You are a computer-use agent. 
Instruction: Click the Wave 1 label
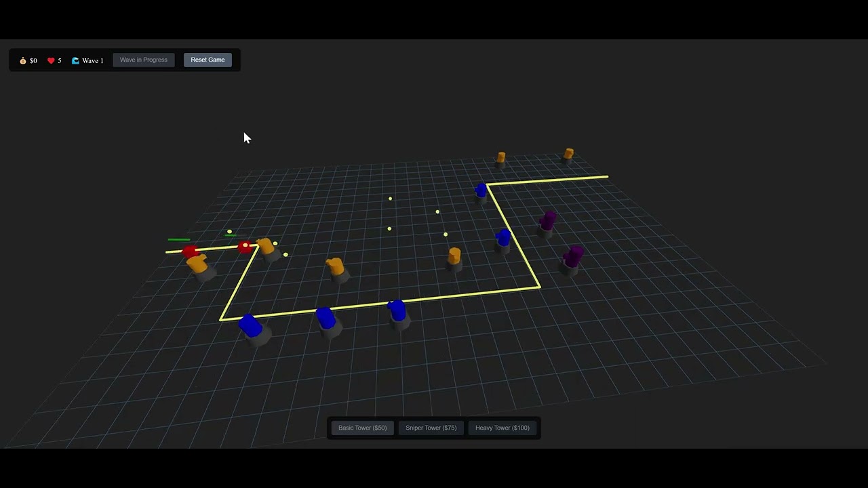(x=93, y=60)
